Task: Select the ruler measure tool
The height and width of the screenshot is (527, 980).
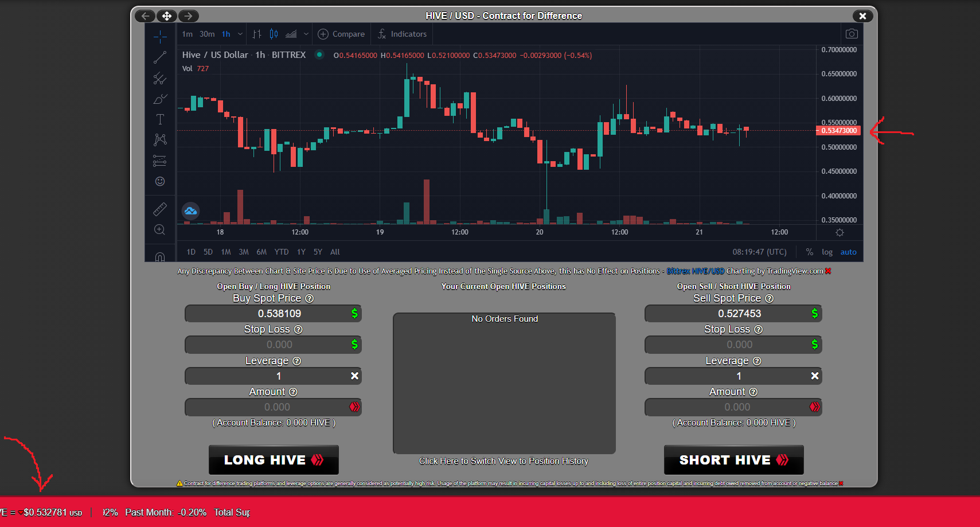Action: (160, 209)
